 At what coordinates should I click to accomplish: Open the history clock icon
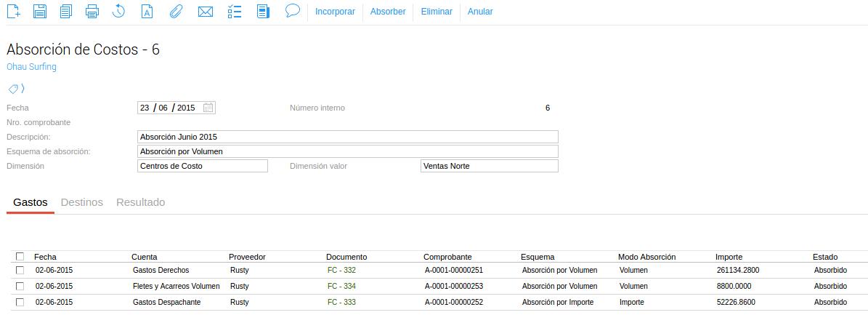119,11
